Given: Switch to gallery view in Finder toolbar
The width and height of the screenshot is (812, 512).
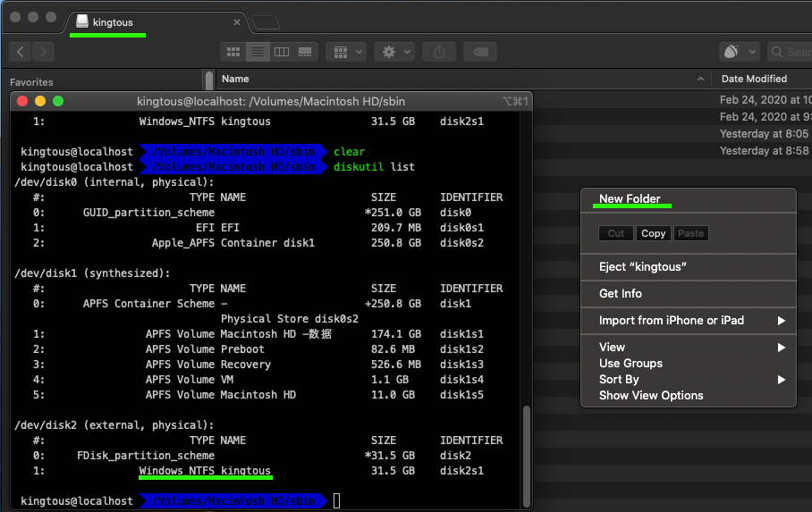Looking at the screenshot, I should (306, 52).
